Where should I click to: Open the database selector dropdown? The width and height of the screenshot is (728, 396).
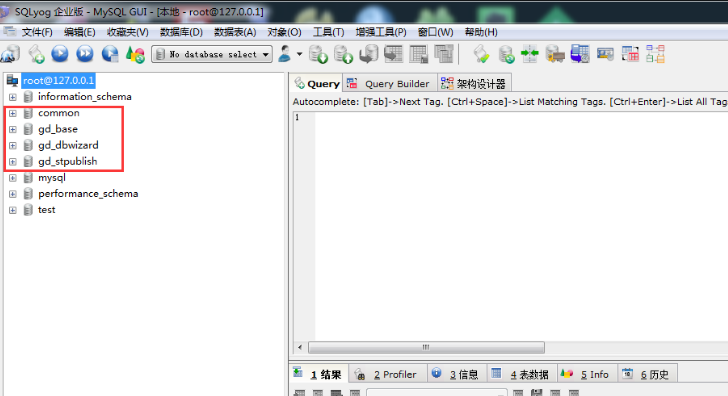pyautogui.click(x=212, y=54)
